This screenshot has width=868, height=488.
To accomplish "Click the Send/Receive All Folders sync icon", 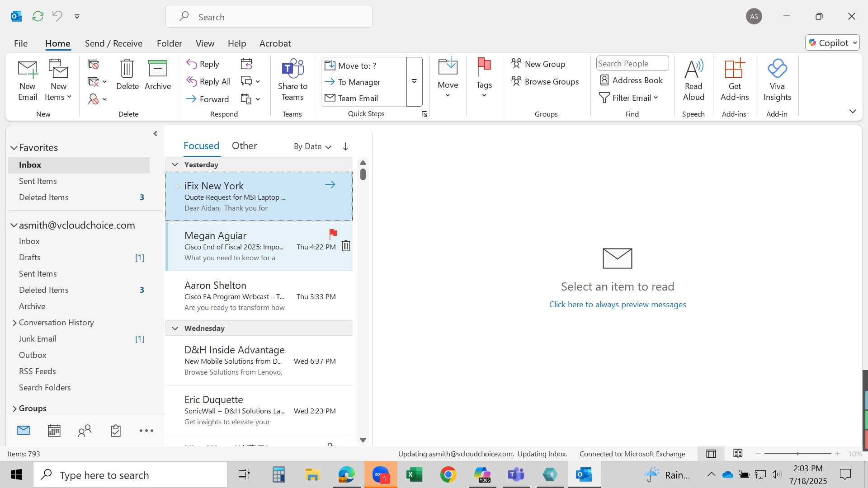I will 38,16.
